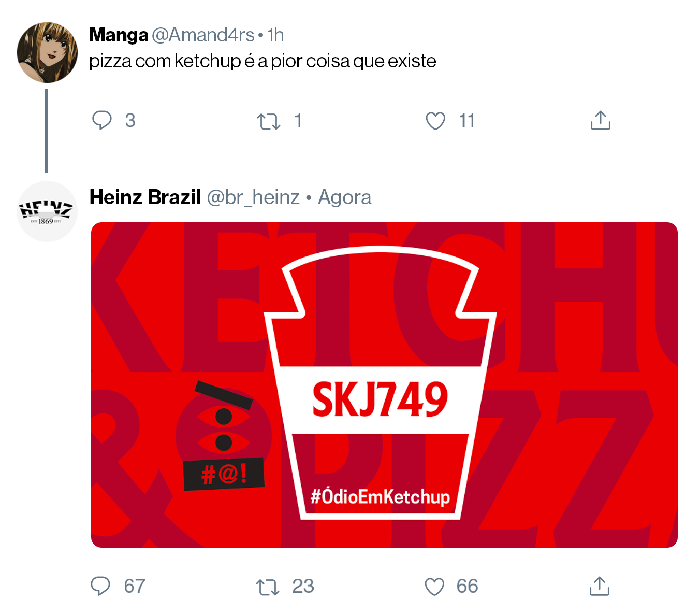
Task: View the 67 replies count
Action: 135,586
